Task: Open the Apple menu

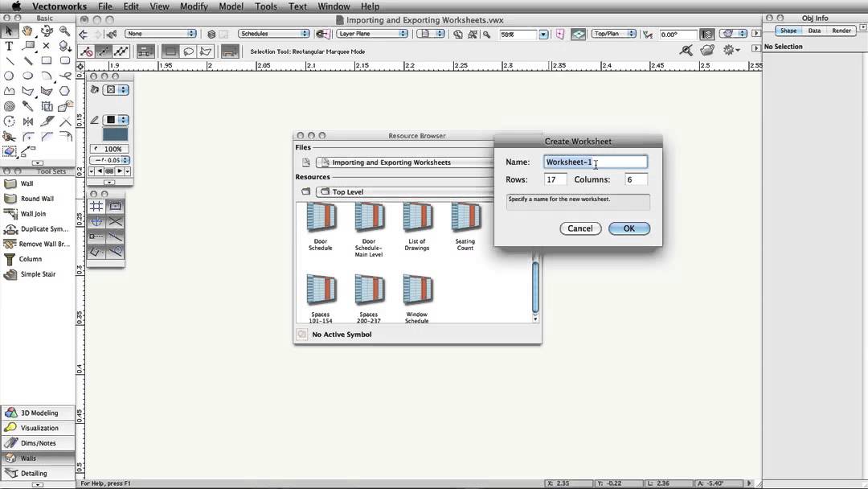Action: 16,6
